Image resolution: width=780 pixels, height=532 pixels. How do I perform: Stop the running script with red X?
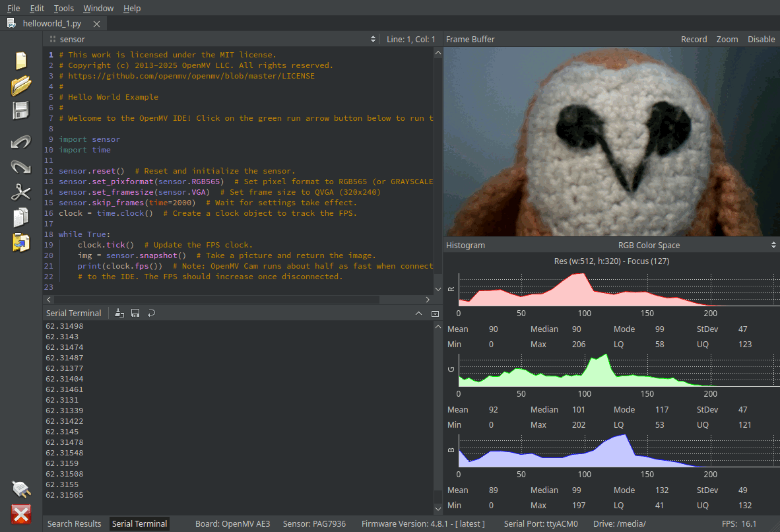(x=21, y=514)
